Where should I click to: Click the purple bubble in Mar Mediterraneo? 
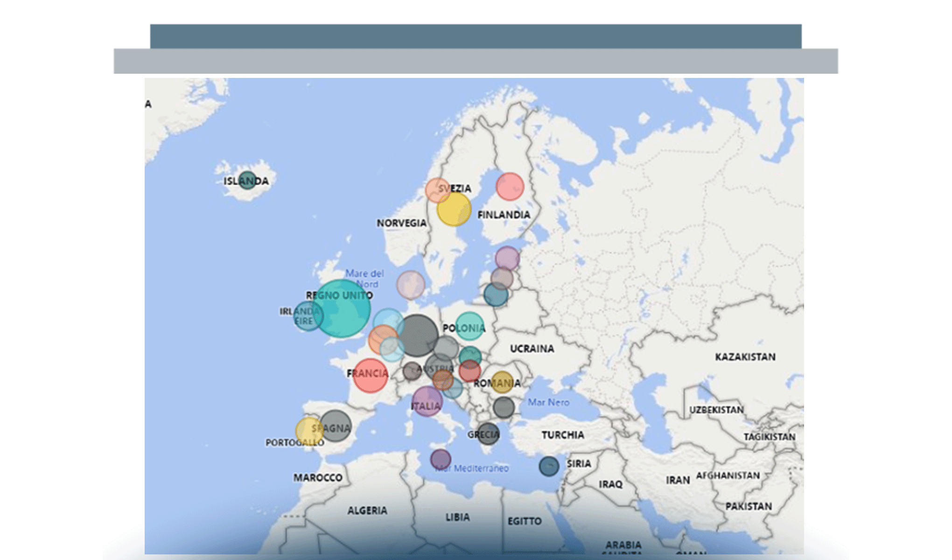[440, 459]
